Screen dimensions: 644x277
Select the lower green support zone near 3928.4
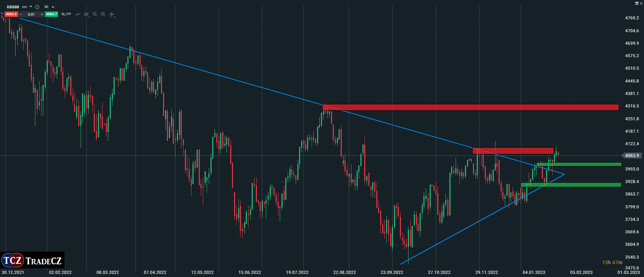click(571, 185)
